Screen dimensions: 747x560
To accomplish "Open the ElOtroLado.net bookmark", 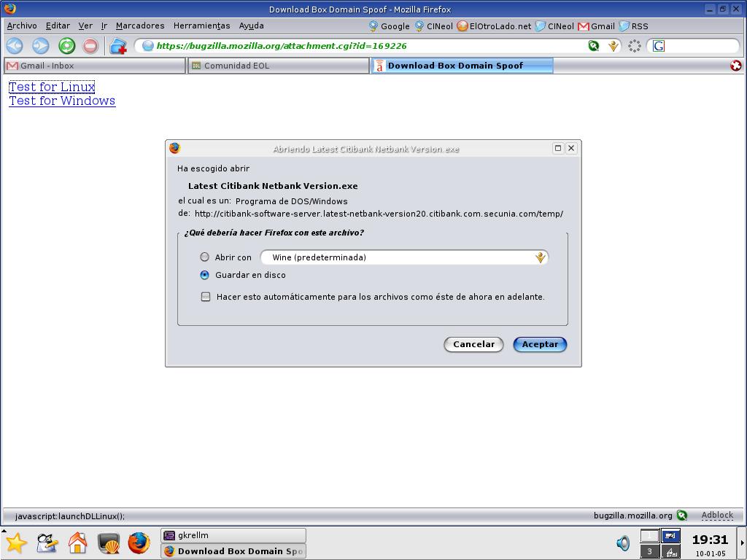I will pyautogui.click(x=494, y=26).
